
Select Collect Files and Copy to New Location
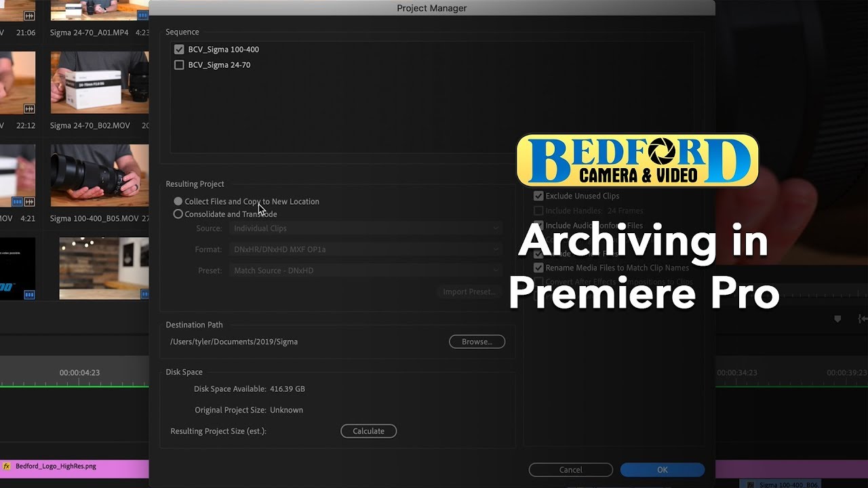pyautogui.click(x=178, y=201)
